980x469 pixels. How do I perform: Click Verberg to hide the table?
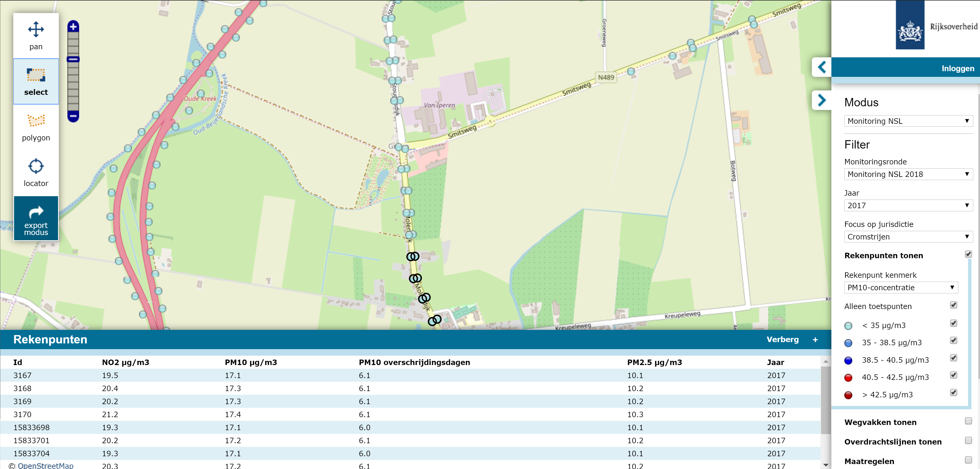coord(782,340)
